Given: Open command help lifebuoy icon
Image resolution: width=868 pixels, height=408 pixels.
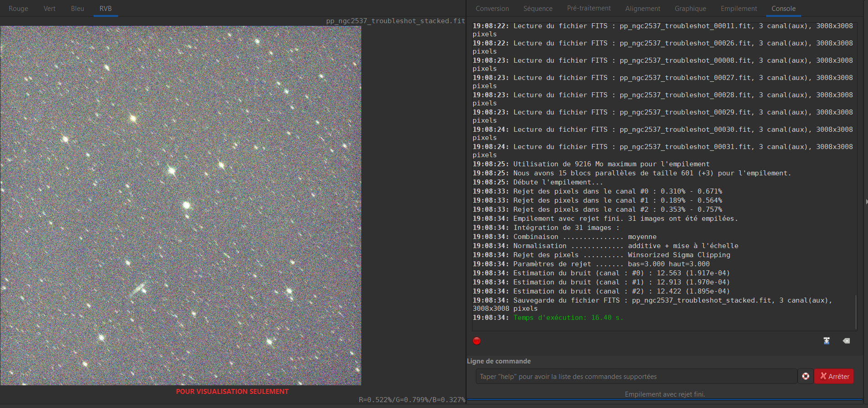Looking at the screenshot, I should click(806, 376).
